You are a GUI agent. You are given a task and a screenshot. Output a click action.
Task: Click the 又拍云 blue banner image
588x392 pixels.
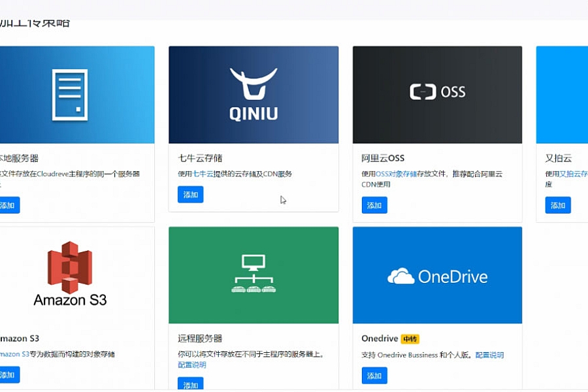click(562, 95)
